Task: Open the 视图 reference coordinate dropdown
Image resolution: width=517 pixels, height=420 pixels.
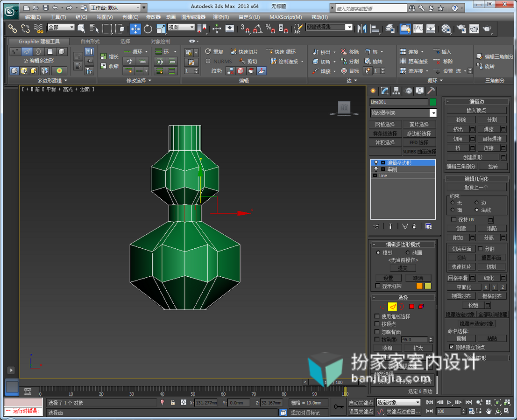Action: 181,28
